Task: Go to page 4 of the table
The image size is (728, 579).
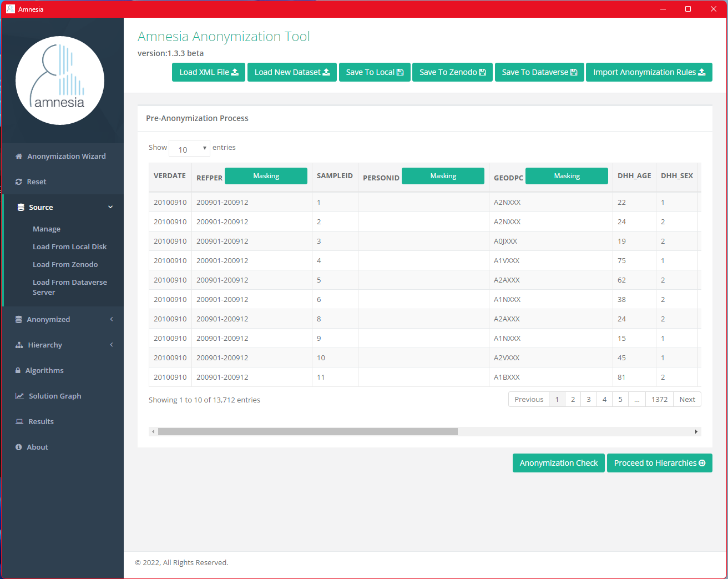Action: coord(604,400)
